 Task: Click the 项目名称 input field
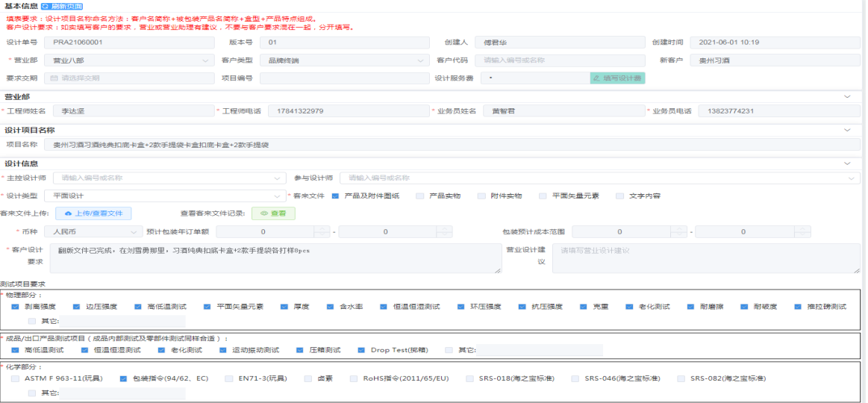pos(452,145)
